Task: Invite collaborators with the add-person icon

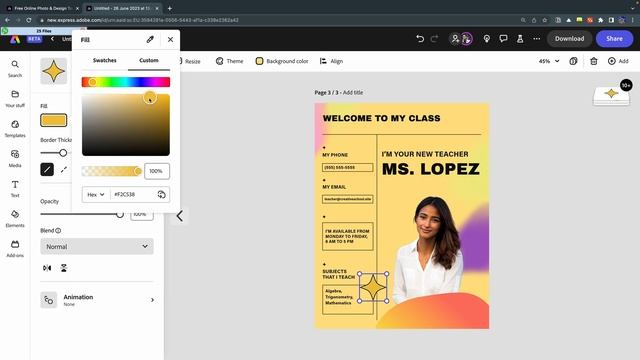Action: (455, 39)
